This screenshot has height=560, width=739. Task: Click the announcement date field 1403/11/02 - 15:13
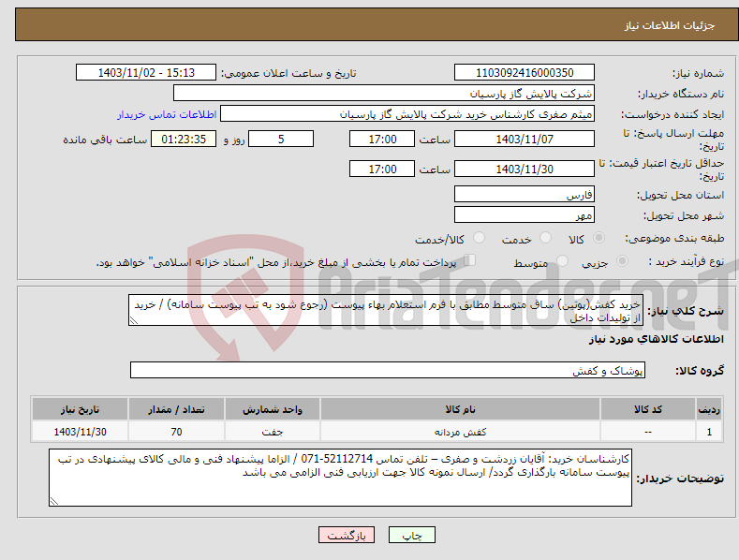[145, 73]
